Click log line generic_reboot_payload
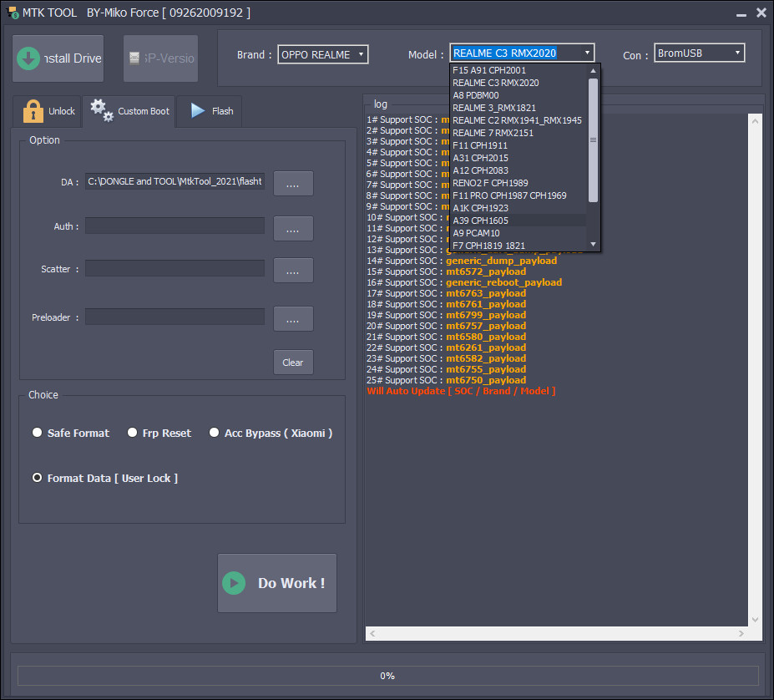 click(x=464, y=282)
